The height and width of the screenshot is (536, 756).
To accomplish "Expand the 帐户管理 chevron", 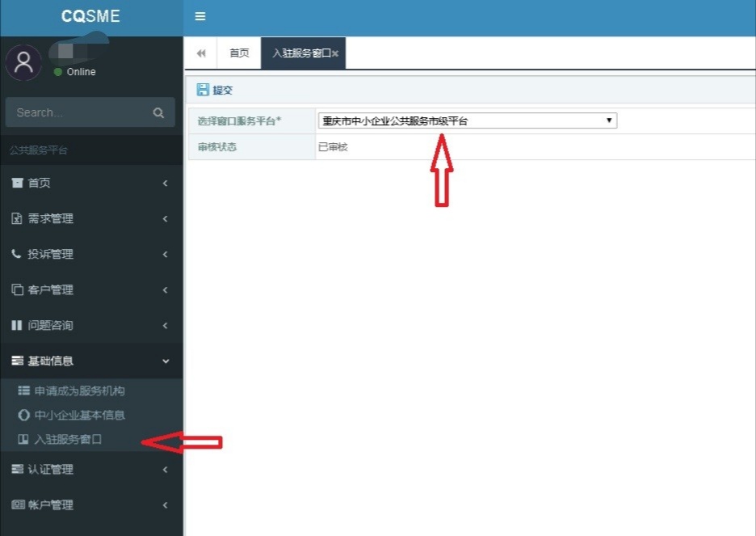I will [166, 504].
